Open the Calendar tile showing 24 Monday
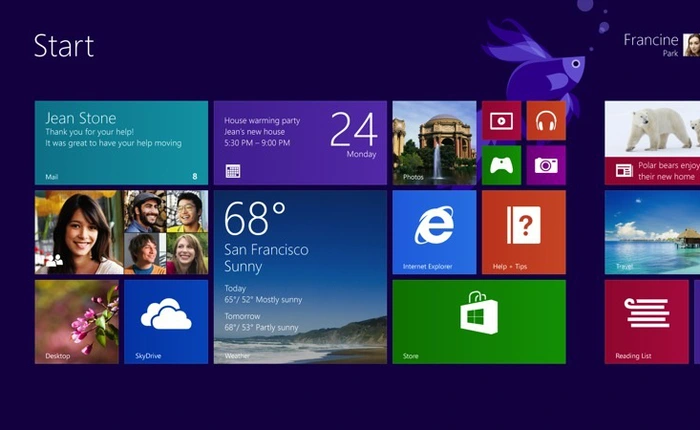 click(x=300, y=142)
